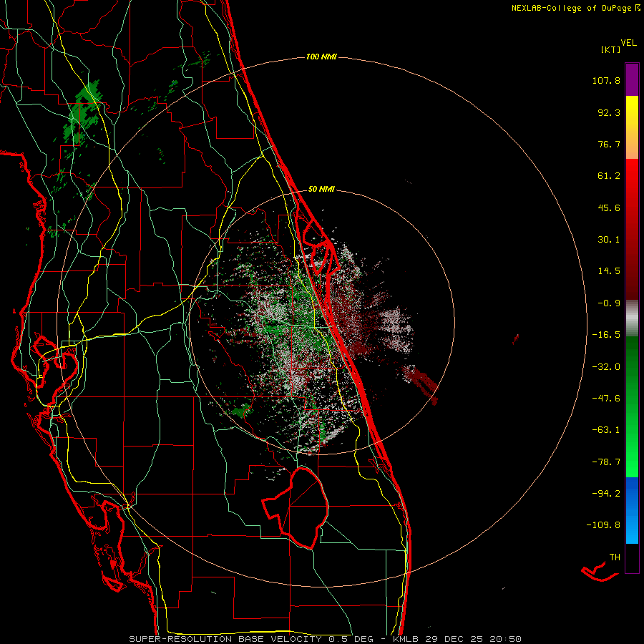644x644 pixels.
Task: Click the -16.5 velocity scale value
Action: (606, 335)
